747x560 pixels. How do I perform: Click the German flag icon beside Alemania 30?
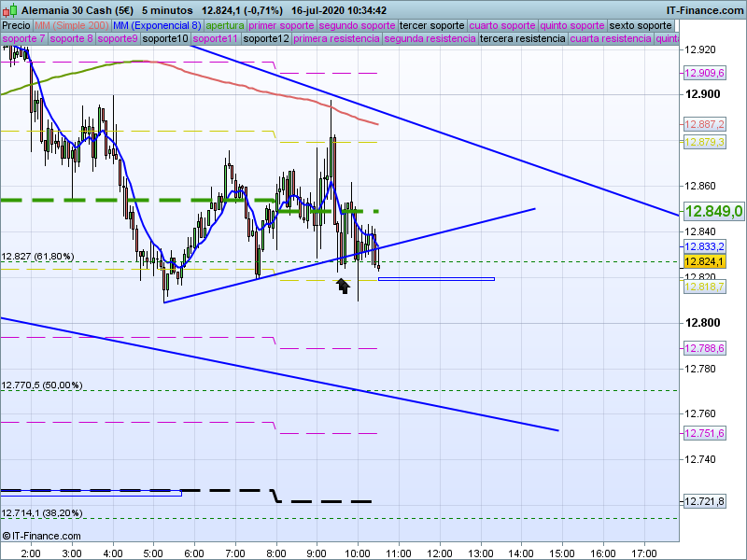click(10, 9)
